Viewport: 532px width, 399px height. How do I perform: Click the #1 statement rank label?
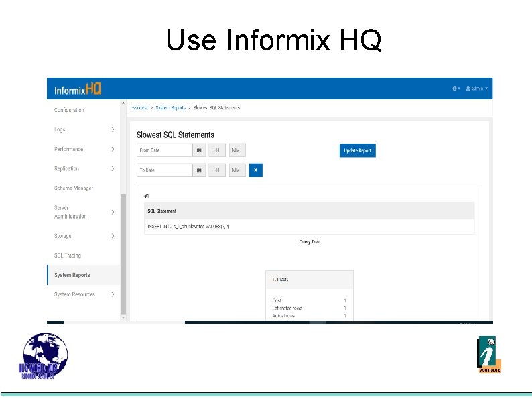(x=147, y=196)
